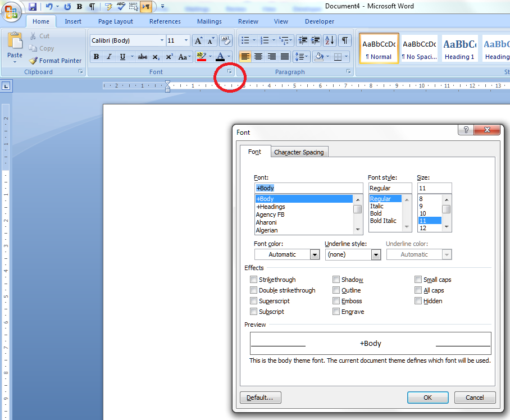Click the Format Painter icon
510x420 pixels.
pos(33,61)
